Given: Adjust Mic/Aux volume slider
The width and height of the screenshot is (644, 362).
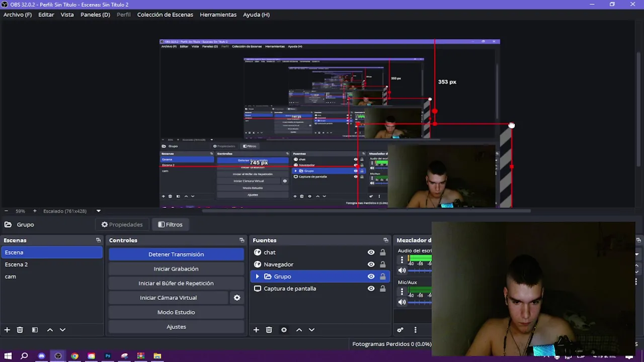Looking at the screenshot, I should click(x=420, y=302).
